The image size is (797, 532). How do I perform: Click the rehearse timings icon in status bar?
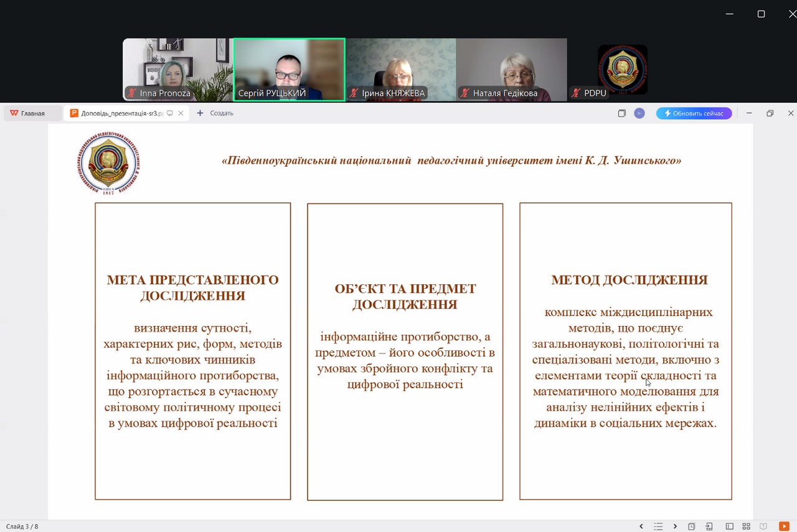pos(692,526)
